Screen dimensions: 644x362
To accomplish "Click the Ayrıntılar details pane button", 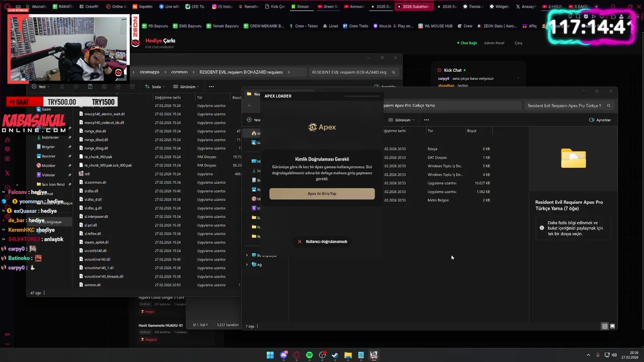I will [x=600, y=120].
